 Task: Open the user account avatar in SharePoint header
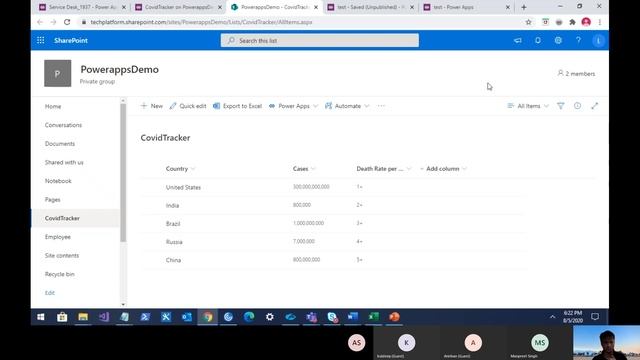(598, 40)
